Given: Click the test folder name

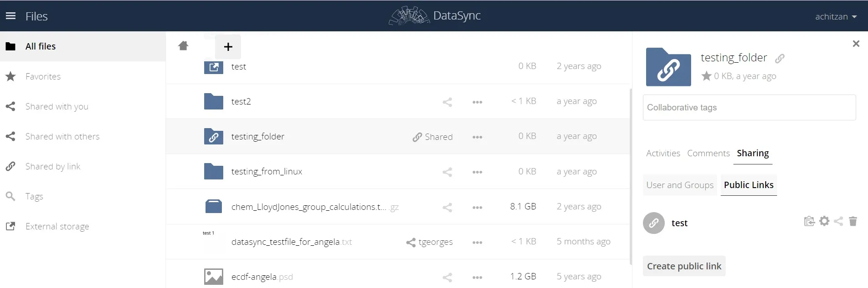Looking at the screenshot, I should pyautogui.click(x=238, y=66).
